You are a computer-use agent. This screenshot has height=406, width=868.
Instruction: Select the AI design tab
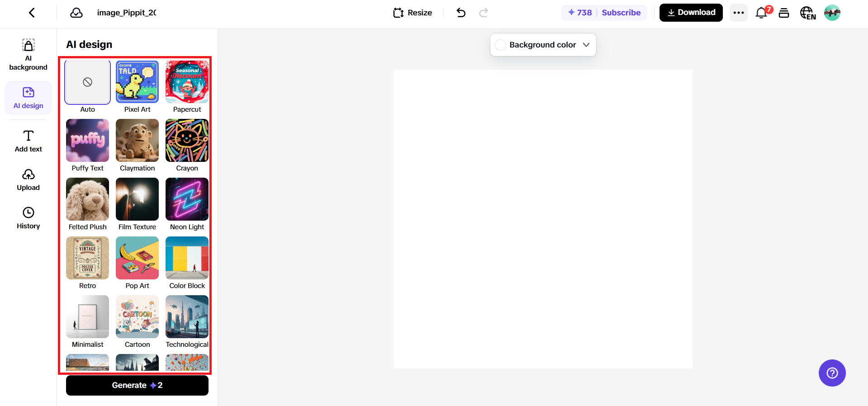(x=28, y=98)
